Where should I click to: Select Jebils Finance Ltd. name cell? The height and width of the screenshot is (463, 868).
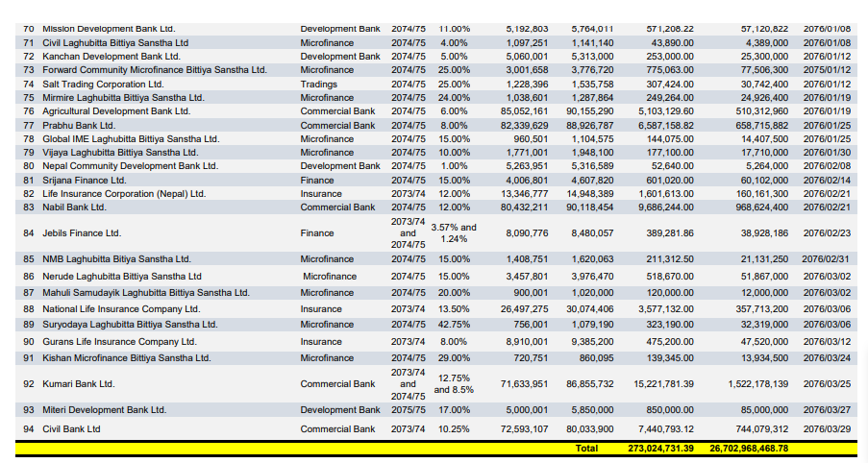tap(82, 233)
